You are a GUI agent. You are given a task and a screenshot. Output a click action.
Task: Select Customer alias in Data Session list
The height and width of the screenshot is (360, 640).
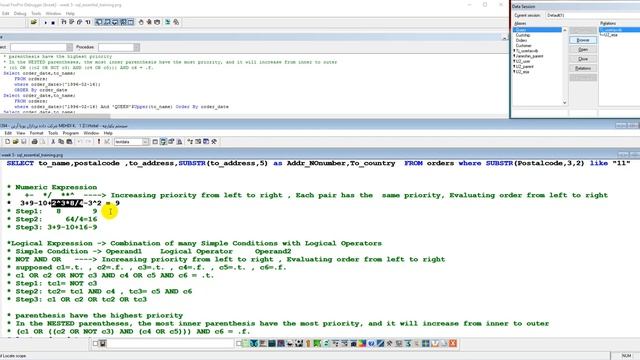click(x=523, y=46)
